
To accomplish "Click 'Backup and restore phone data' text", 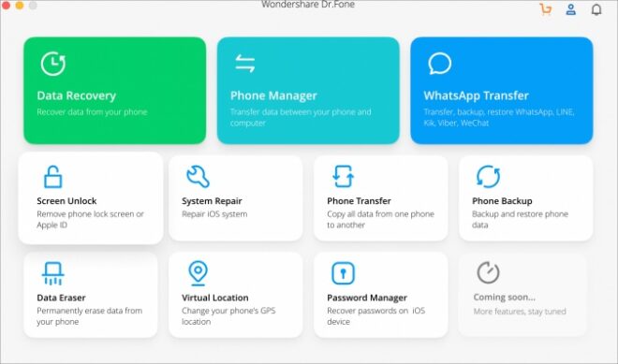I will (x=520, y=219).
